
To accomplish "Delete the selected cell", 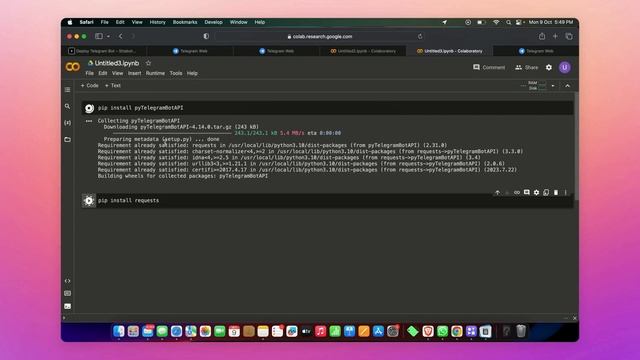I will (x=556, y=192).
